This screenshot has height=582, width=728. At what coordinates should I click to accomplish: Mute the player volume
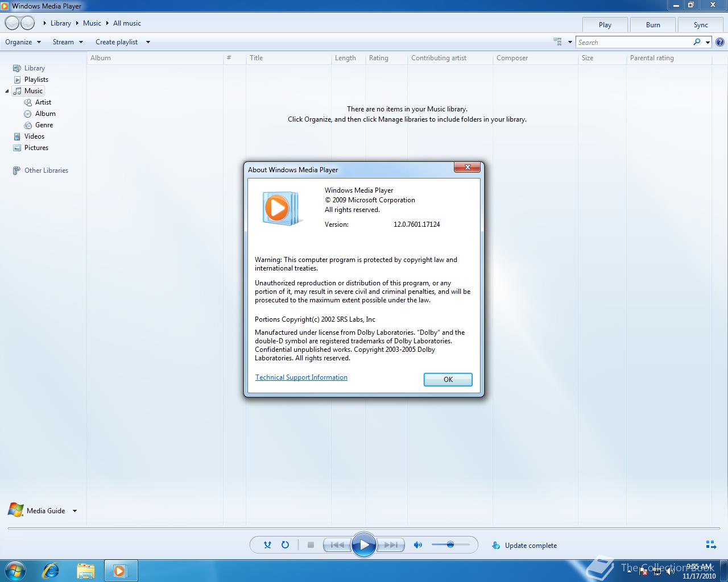(417, 544)
